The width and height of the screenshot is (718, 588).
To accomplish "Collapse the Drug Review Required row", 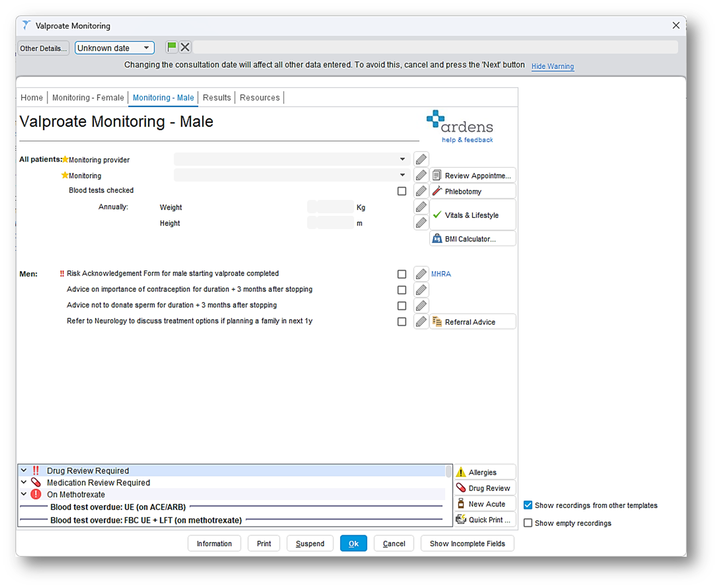I will coord(24,470).
